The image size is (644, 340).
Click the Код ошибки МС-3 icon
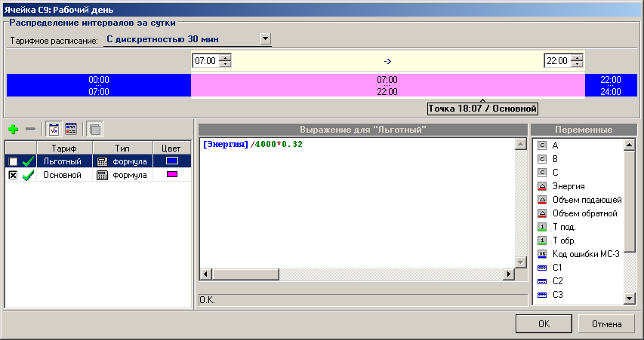[542, 254]
